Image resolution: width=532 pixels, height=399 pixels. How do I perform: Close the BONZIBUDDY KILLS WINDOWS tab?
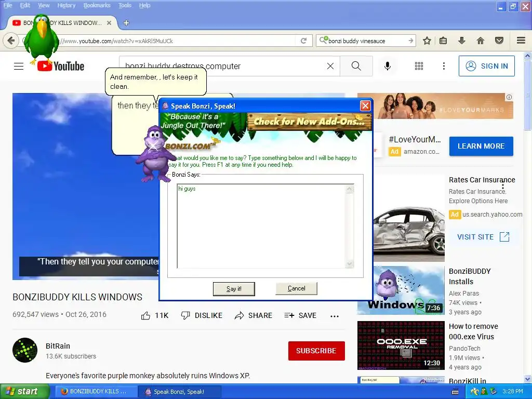coord(109,23)
